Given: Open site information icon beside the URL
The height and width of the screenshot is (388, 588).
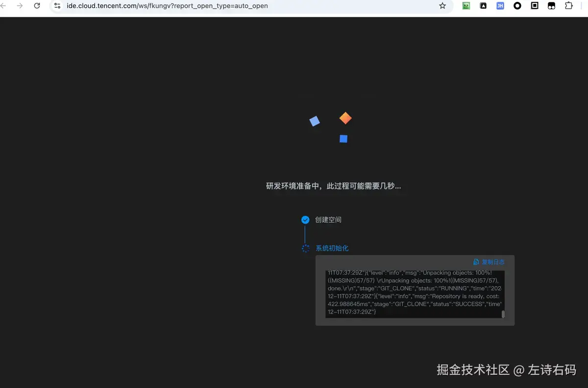Looking at the screenshot, I should click(x=57, y=6).
